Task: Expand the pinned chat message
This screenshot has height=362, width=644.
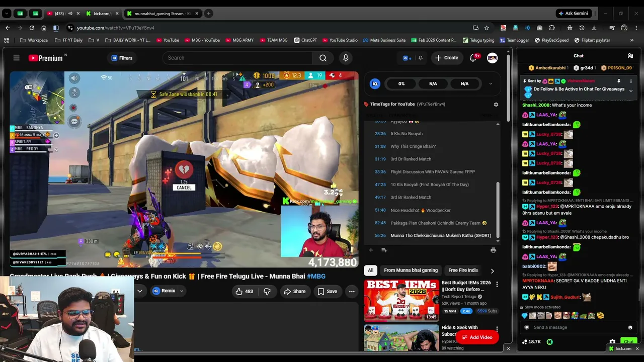Action: [x=631, y=90]
